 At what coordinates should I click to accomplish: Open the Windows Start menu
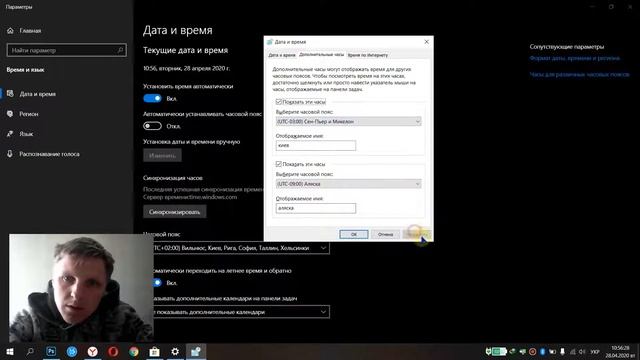[x=10, y=351]
